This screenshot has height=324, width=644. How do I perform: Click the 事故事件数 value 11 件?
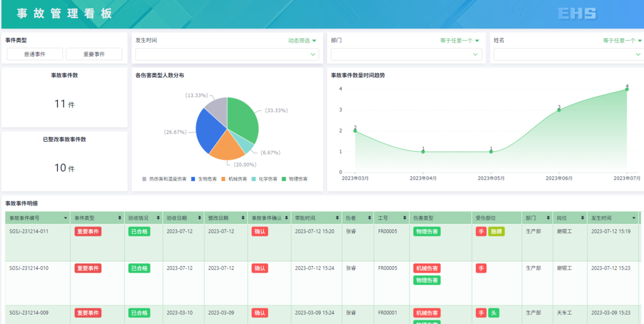[x=64, y=104]
